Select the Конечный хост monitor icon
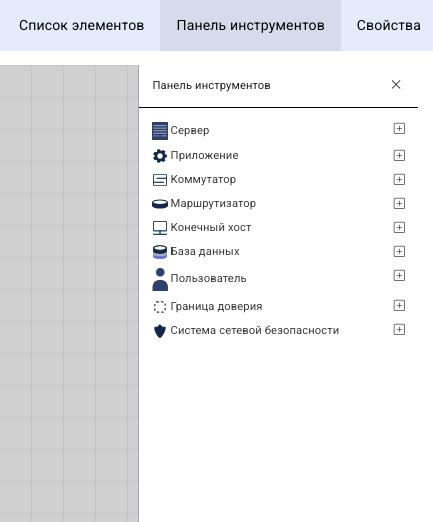The height and width of the screenshot is (522, 433). click(160, 228)
